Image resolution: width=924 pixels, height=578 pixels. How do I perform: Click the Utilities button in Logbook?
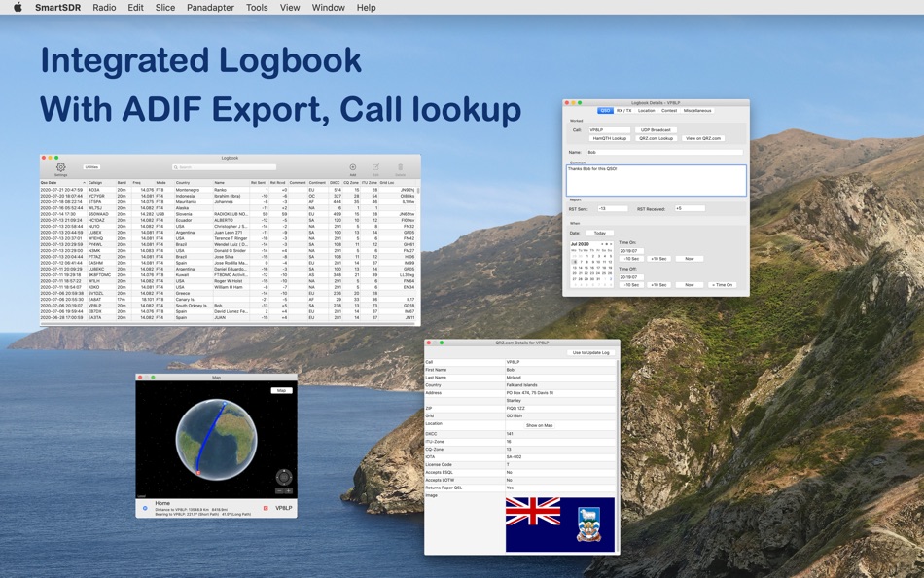[x=91, y=167]
